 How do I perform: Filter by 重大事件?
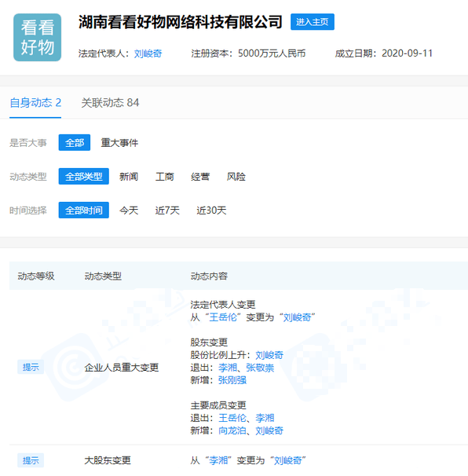click(119, 142)
